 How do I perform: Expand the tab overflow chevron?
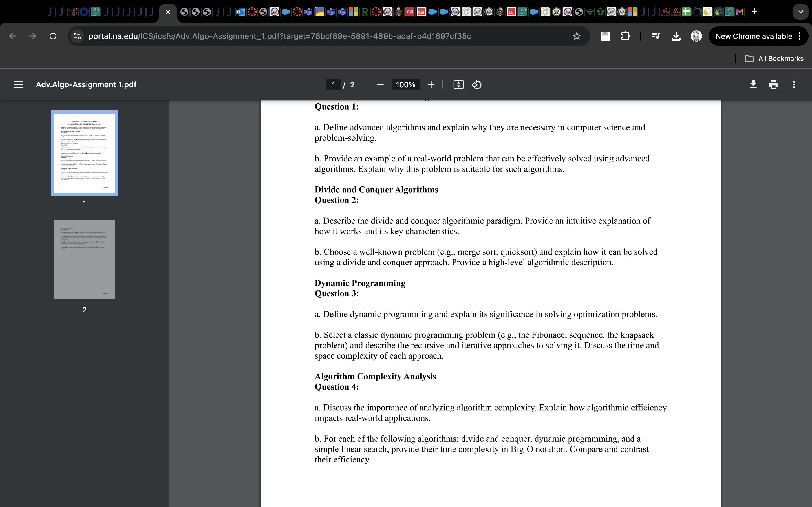pyautogui.click(x=801, y=12)
